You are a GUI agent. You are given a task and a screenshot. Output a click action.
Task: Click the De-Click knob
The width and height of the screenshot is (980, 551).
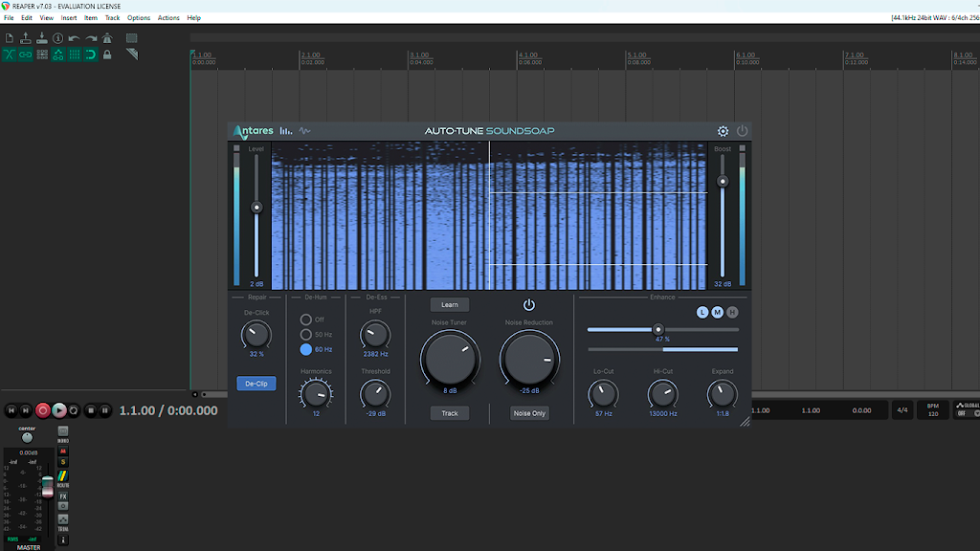pos(256,335)
